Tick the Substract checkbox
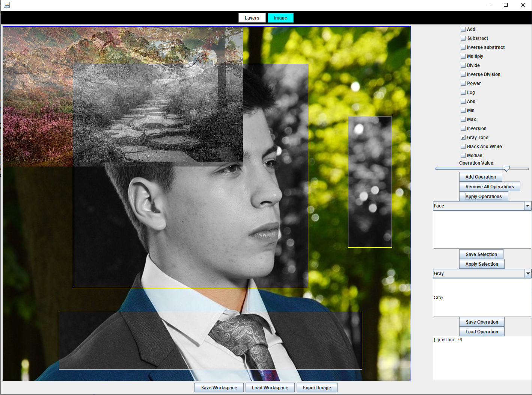Viewport: 532px width, 395px height. pos(463,38)
